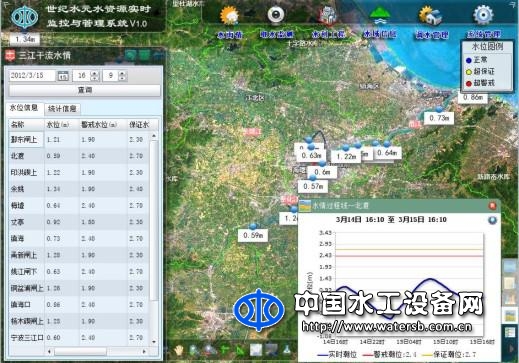Viewport: 519px width, 363px height.
Task: Click the light square map tool icon
Action: (256, 350)
